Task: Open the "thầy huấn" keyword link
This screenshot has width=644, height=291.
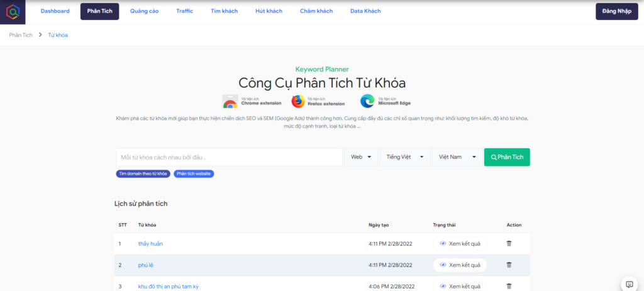Action: click(151, 243)
